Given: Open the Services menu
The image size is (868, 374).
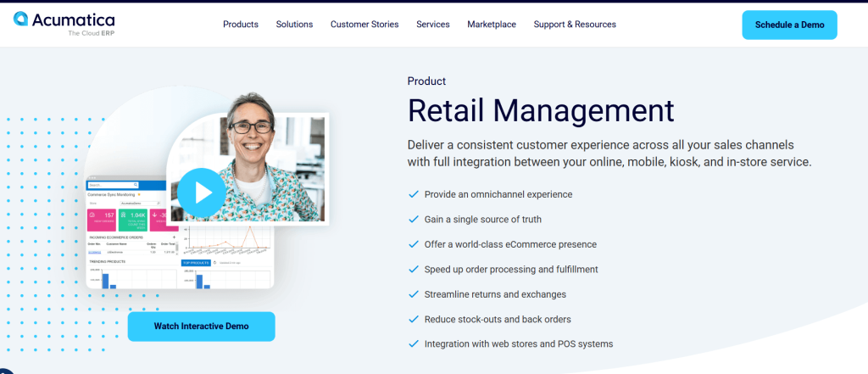Looking at the screenshot, I should click(x=433, y=25).
